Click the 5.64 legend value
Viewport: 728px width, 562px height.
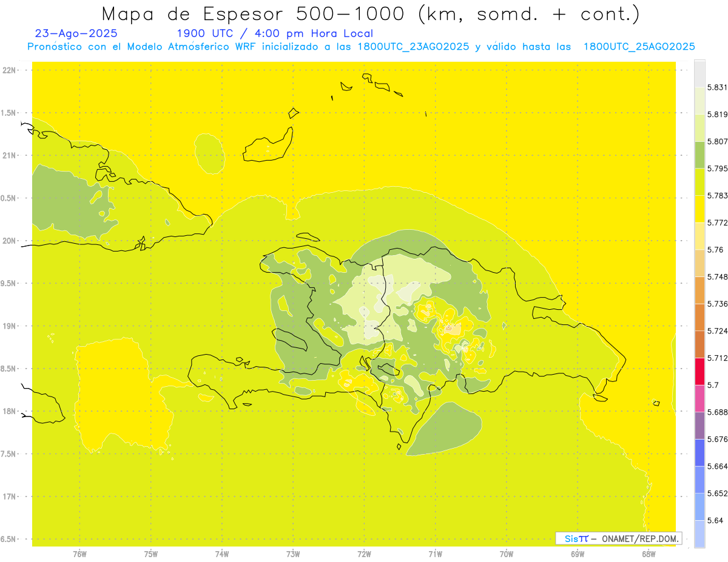click(715, 521)
